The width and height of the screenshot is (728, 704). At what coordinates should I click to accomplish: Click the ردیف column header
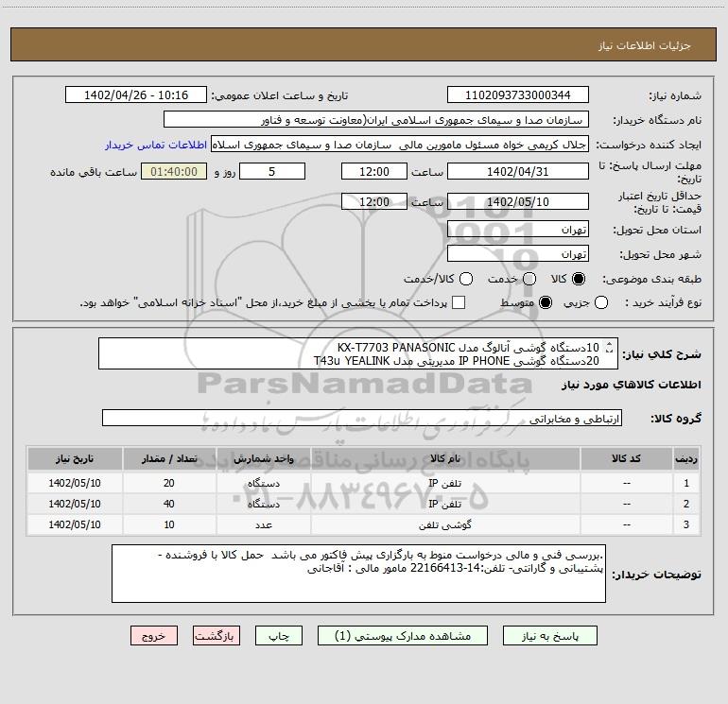pos(686,459)
